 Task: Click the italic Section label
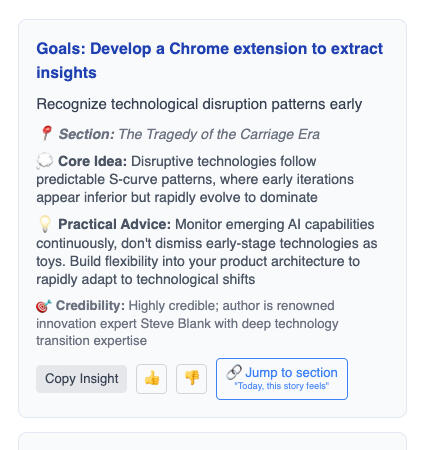(x=87, y=134)
